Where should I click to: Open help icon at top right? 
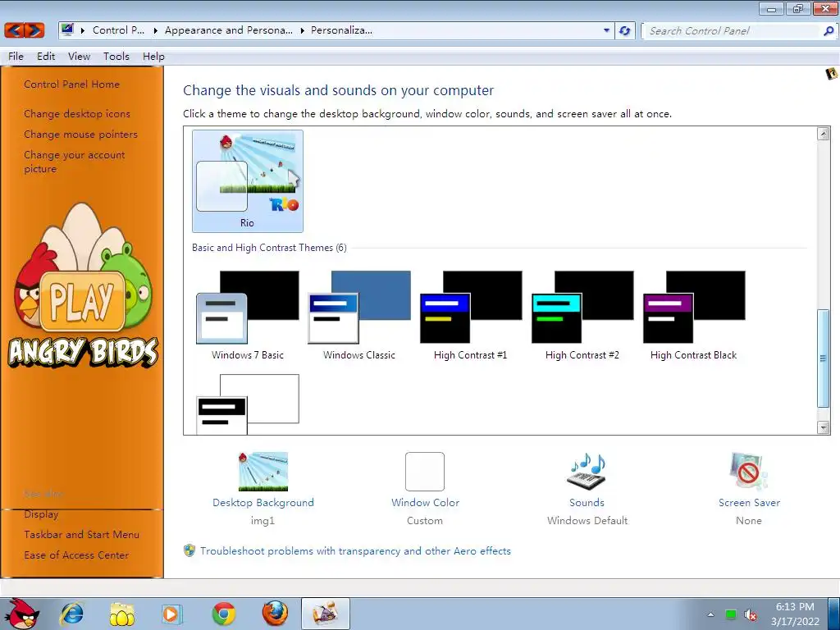[x=831, y=73]
